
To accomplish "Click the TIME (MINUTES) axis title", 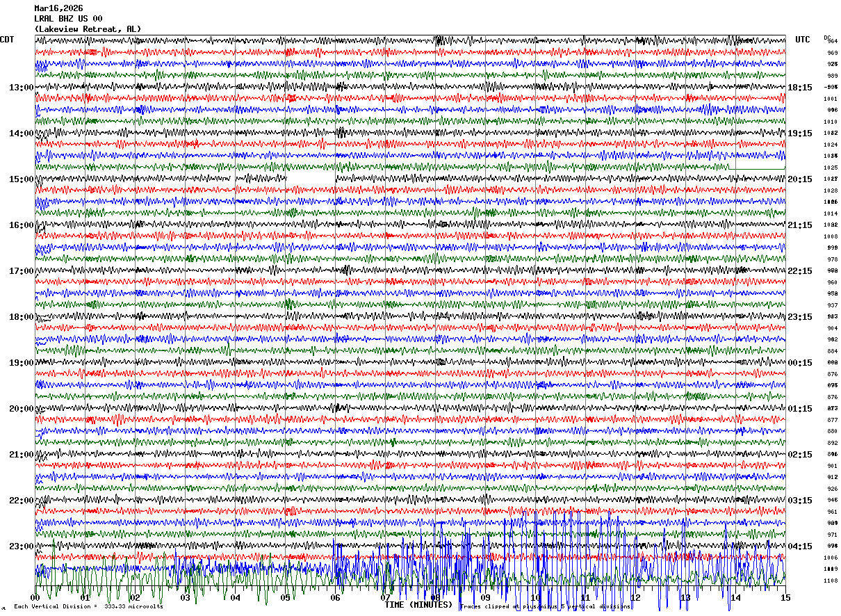I will [418, 605].
